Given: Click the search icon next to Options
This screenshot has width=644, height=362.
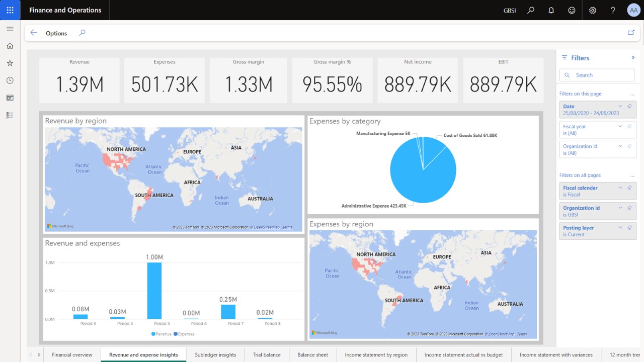Looking at the screenshot, I should (x=82, y=33).
